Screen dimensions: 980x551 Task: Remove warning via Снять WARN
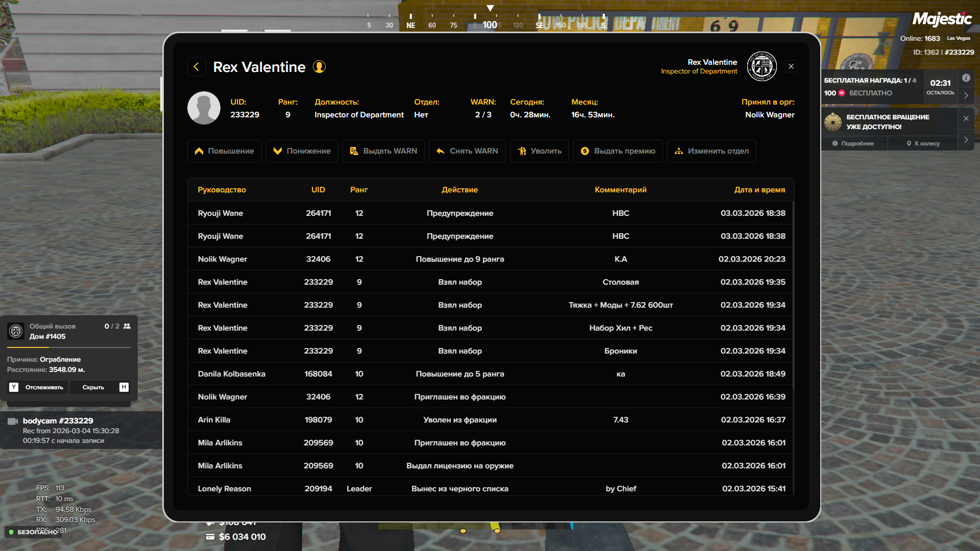pyautogui.click(x=467, y=151)
